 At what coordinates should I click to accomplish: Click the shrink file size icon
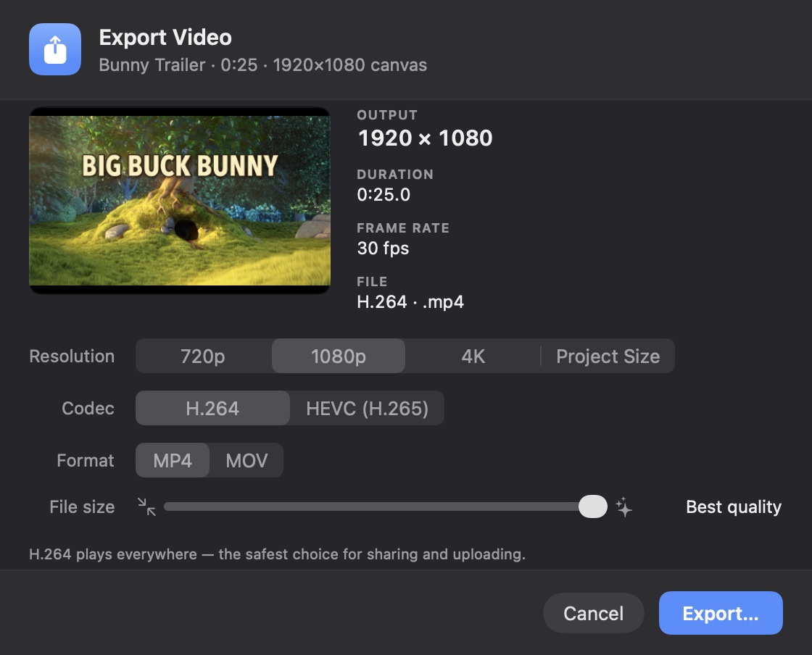coord(146,506)
